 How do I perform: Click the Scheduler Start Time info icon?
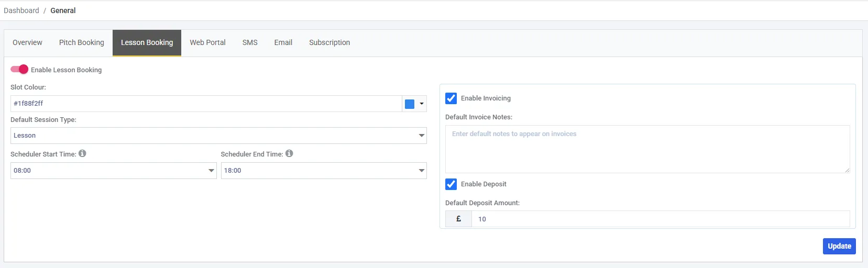coord(82,153)
